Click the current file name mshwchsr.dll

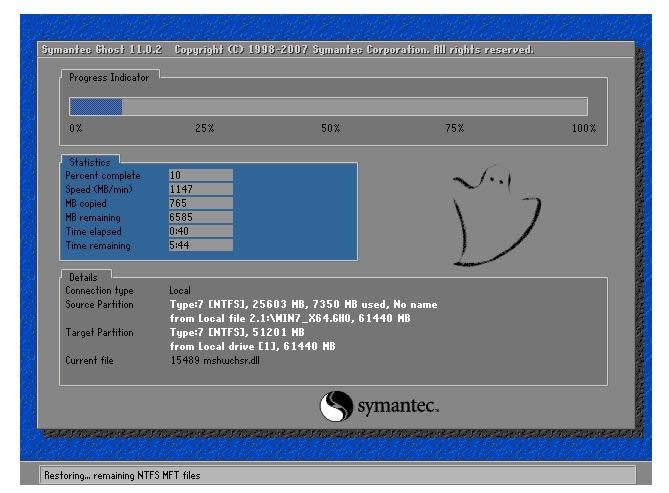213,360
